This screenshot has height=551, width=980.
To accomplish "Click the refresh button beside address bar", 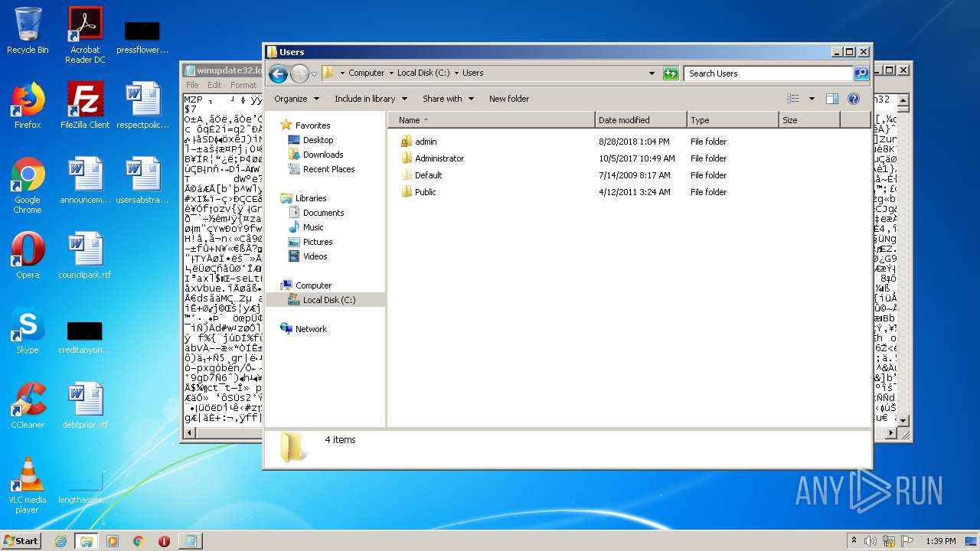I will (x=671, y=73).
